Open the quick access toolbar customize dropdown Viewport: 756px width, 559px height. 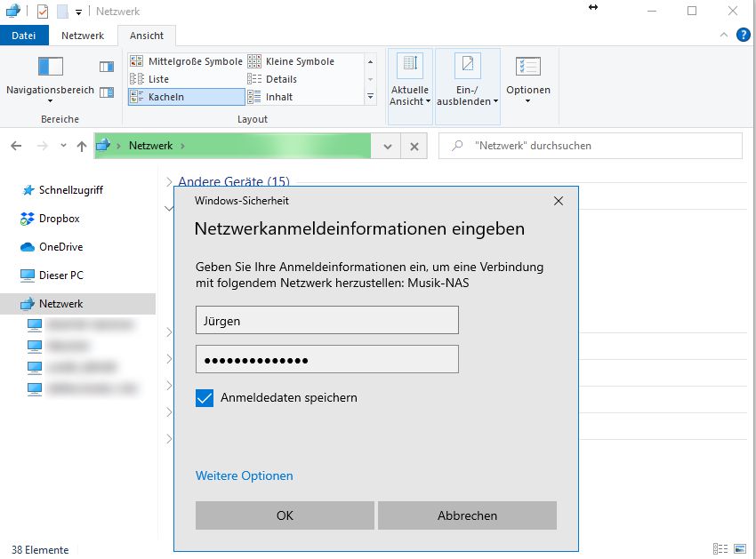78,12
